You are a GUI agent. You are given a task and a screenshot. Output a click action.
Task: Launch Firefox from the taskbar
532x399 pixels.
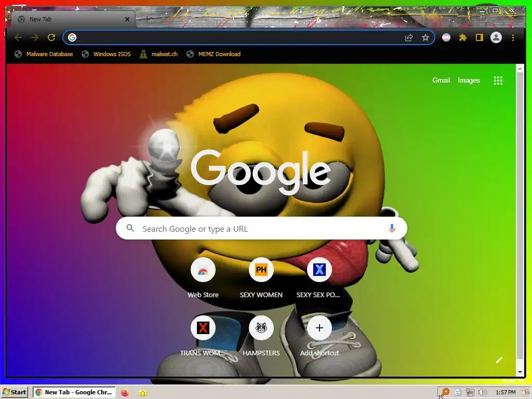click(125, 393)
